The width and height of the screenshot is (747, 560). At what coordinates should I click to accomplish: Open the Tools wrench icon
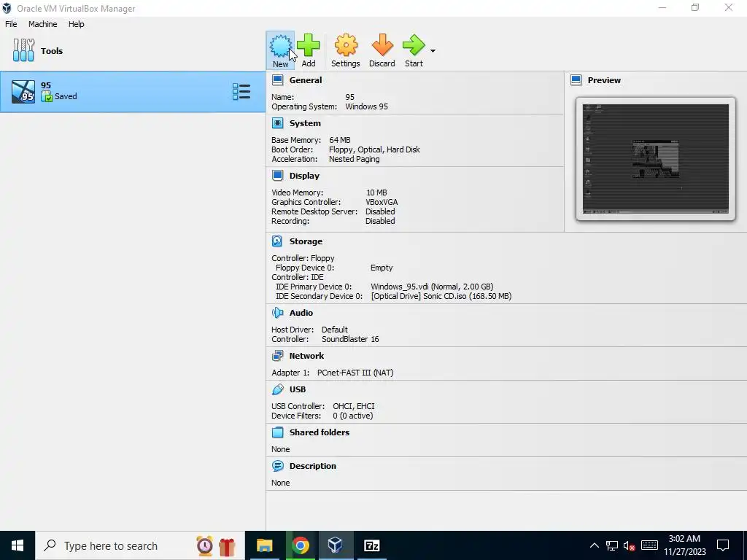(x=24, y=50)
